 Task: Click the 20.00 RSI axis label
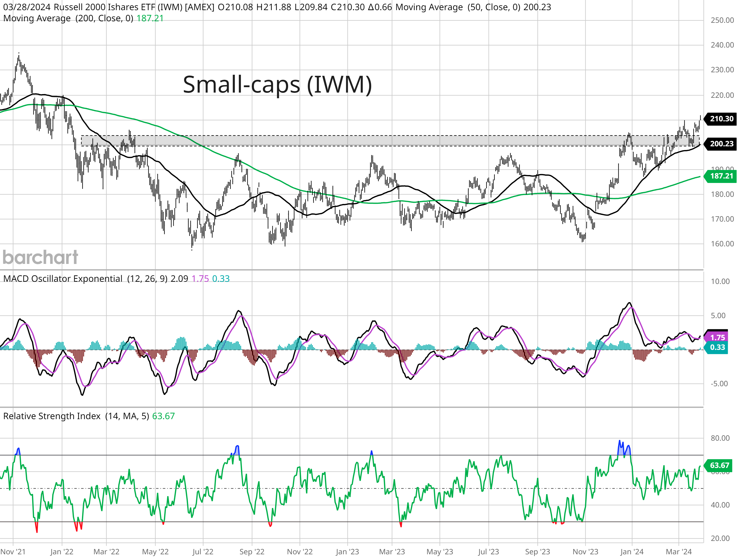tap(720, 538)
